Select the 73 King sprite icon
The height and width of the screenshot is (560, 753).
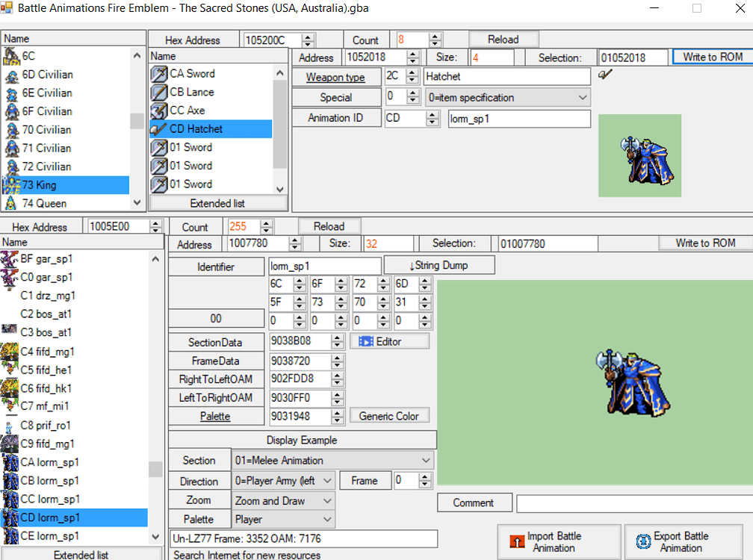pyautogui.click(x=11, y=184)
